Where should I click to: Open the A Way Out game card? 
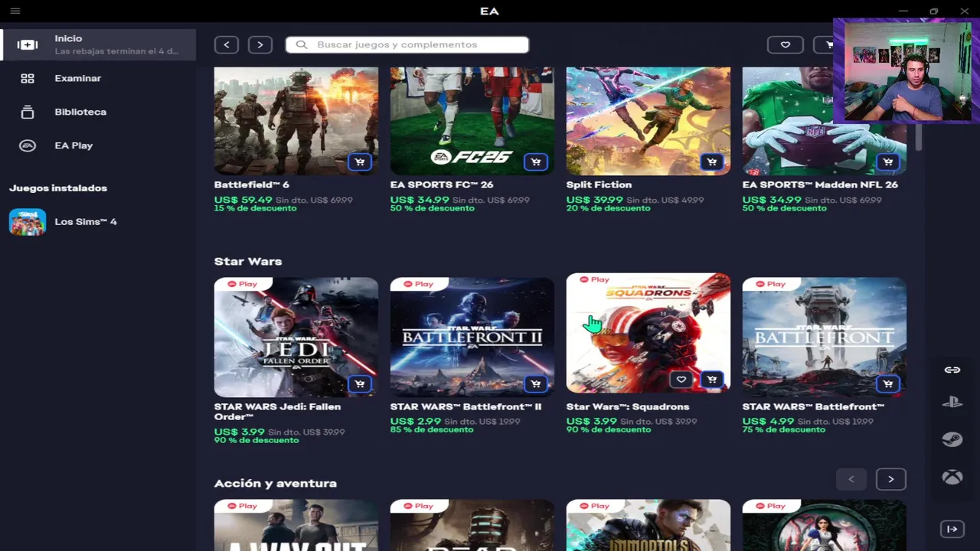tap(296, 525)
